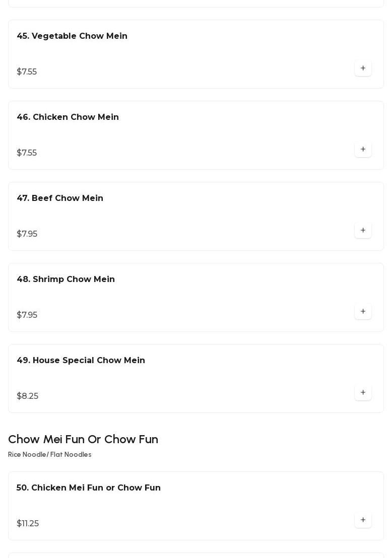Click the $7.95 price of Beef Chow Mein

(27, 234)
